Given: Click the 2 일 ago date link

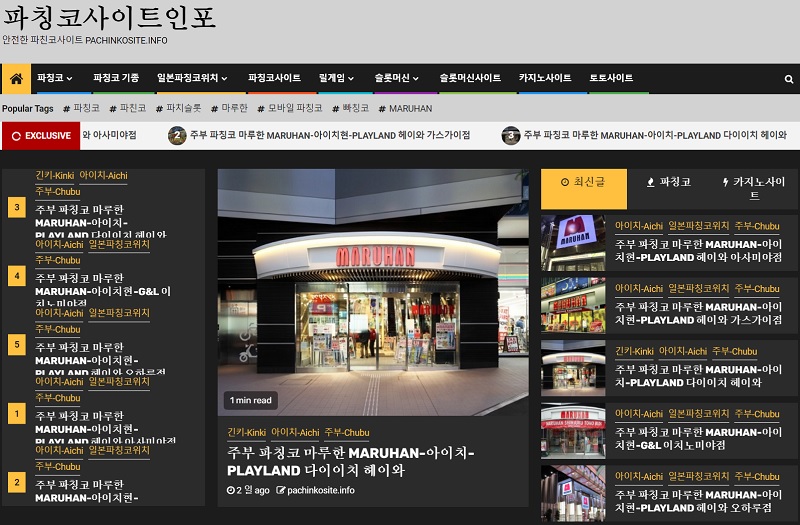Looking at the screenshot, I should point(248,490).
